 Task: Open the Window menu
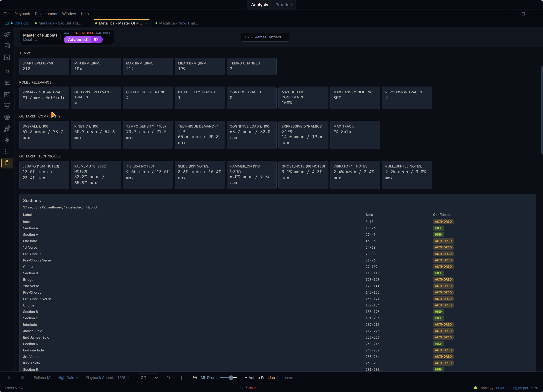point(69,14)
